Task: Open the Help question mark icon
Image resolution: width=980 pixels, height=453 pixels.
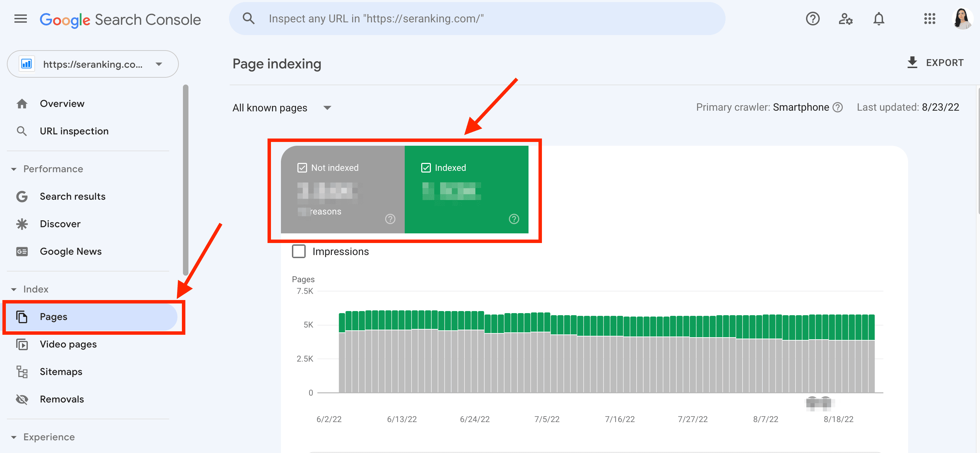Action: coord(813,19)
